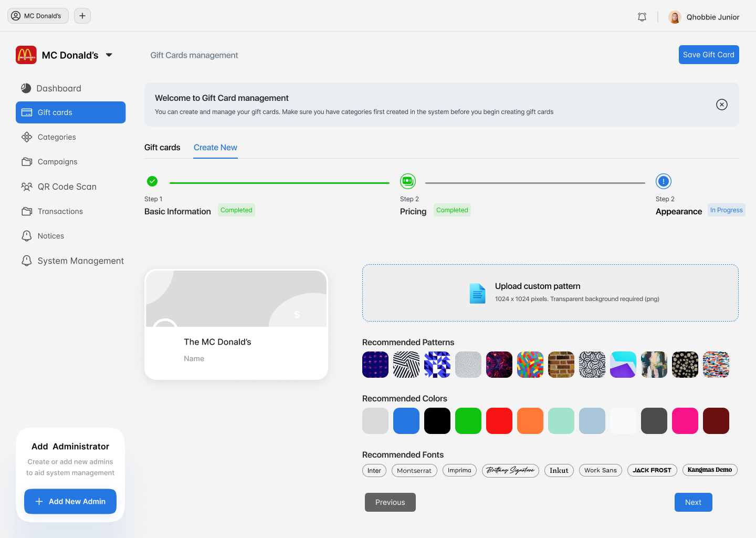The image size is (756, 538).
Task: Choose the Inkut font chip
Action: point(559,470)
